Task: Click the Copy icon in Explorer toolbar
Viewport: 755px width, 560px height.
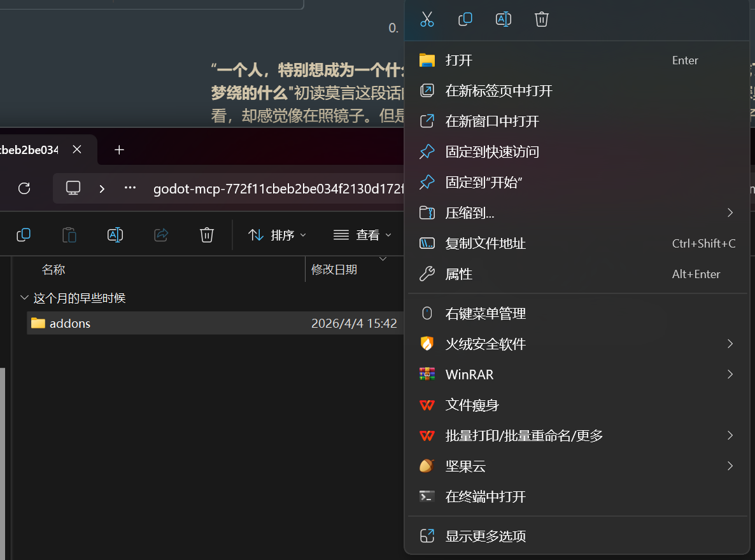Action: point(24,235)
